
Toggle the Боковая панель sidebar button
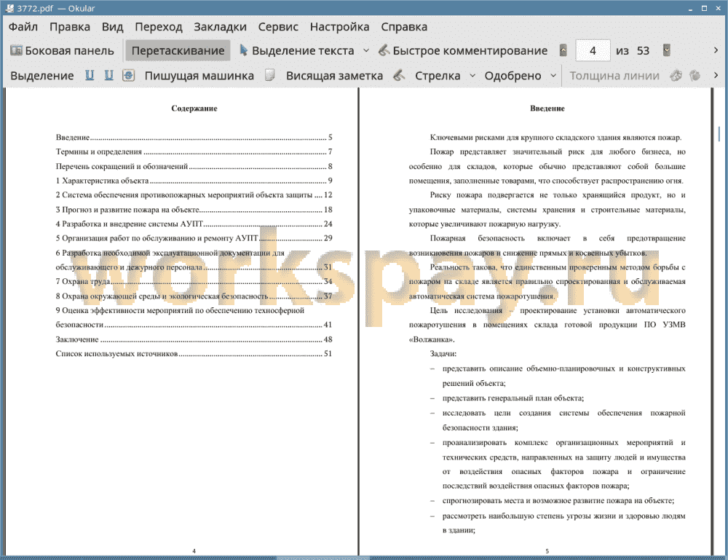(62, 51)
